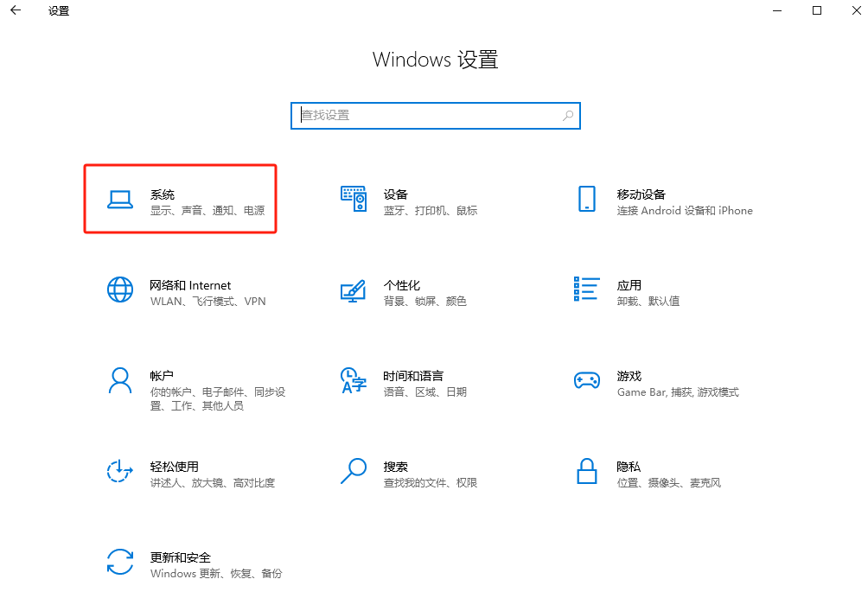
Task: Click the description 位置、摄像头、麦克风
Action: click(x=669, y=483)
